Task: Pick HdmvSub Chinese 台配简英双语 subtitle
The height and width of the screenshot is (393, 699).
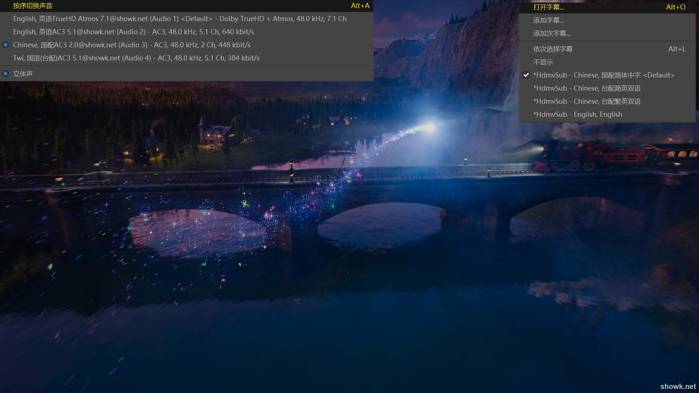Action: (x=607, y=88)
